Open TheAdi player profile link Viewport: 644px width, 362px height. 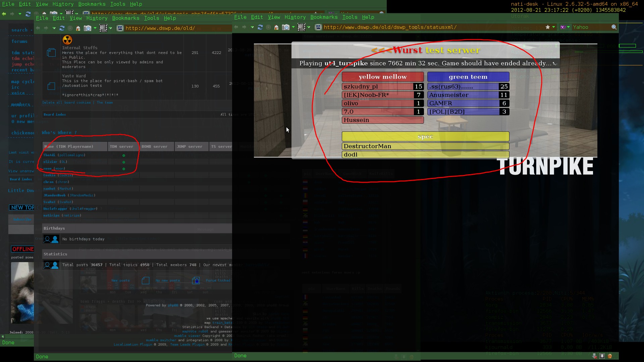pos(49,155)
